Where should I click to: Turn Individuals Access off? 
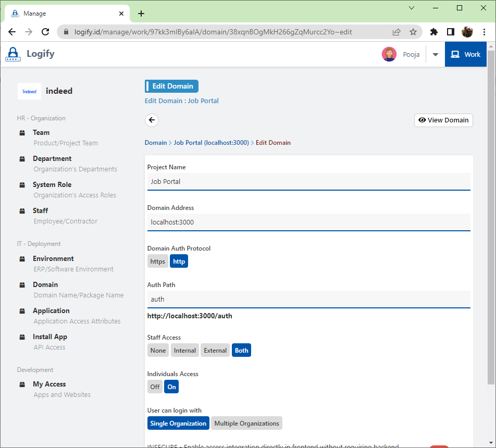pyautogui.click(x=155, y=387)
